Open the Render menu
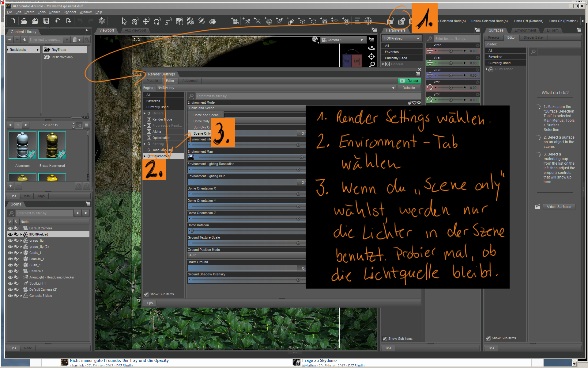This screenshot has height=368, width=588. tap(55, 12)
